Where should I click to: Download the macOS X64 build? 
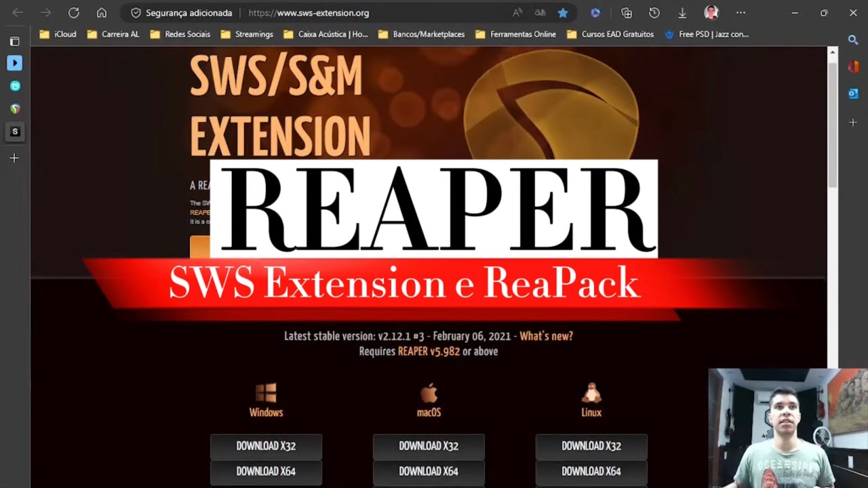pyautogui.click(x=429, y=471)
